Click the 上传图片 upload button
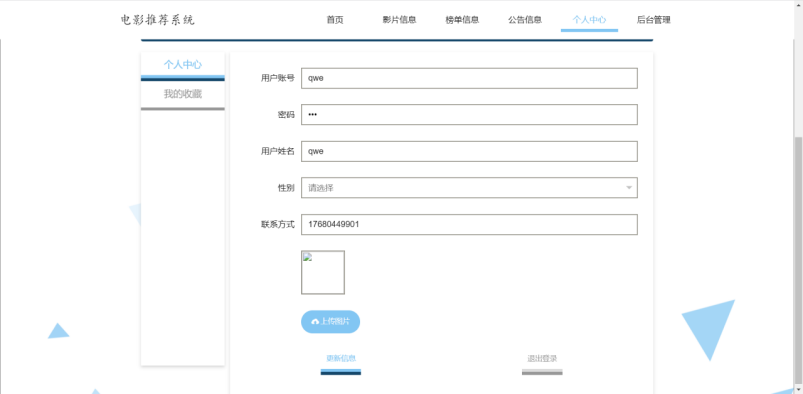803x394 pixels. [x=330, y=322]
